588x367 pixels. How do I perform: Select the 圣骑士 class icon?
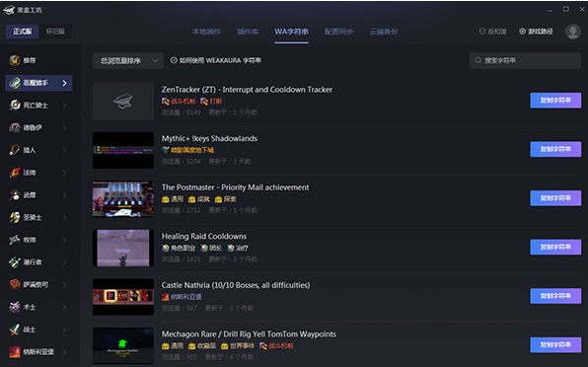pos(15,217)
